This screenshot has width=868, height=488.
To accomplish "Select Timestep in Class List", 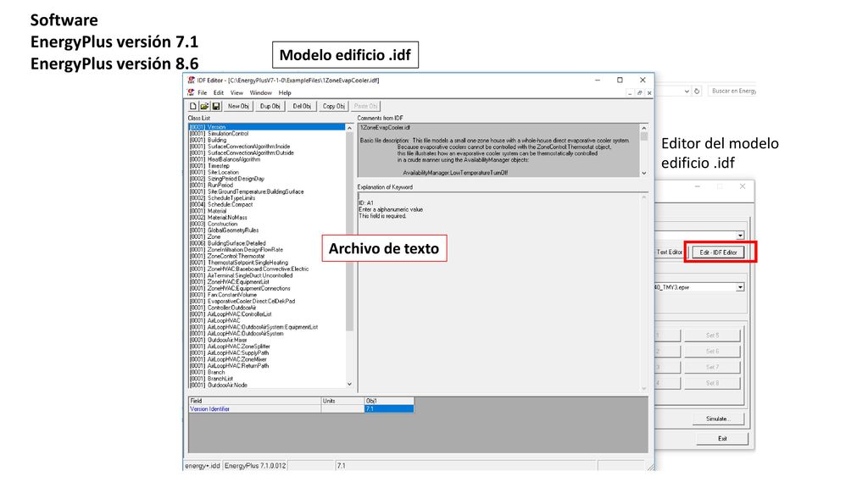I will [218, 166].
